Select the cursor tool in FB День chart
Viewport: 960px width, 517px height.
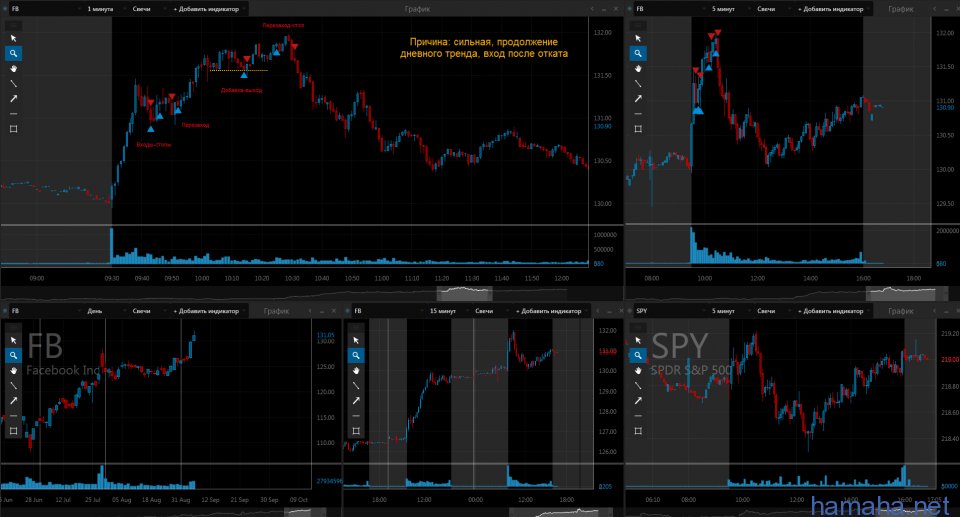(x=13, y=340)
